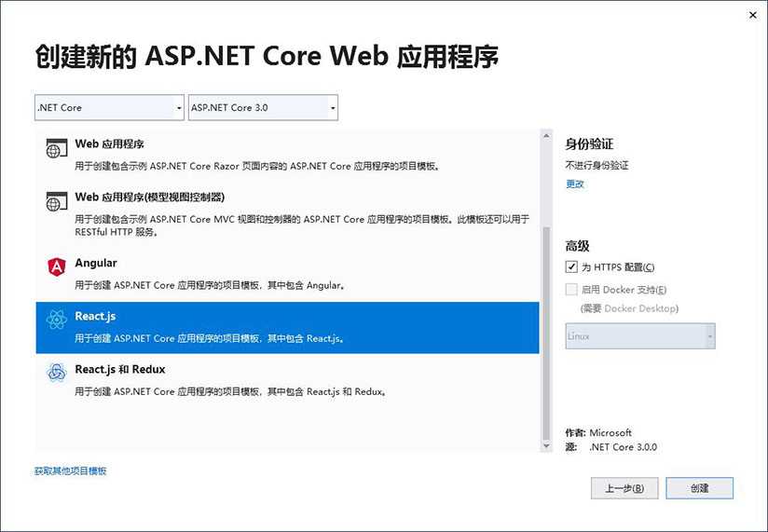Select the React.js template title

pos(95,316)
